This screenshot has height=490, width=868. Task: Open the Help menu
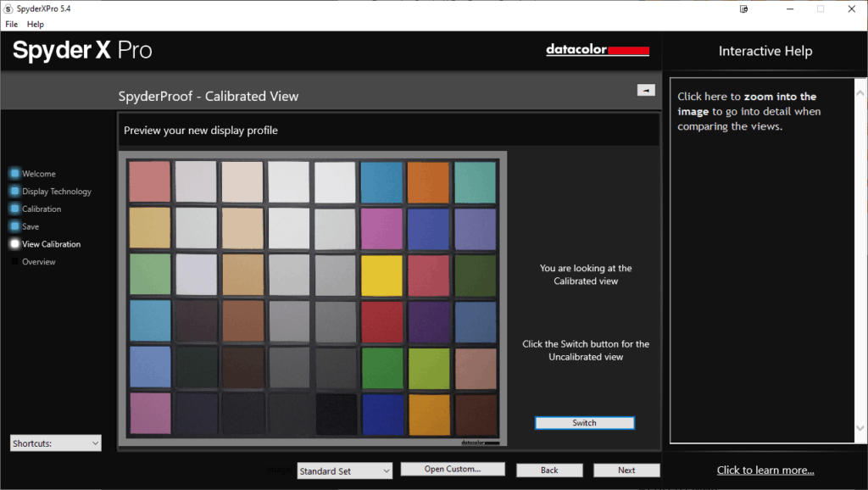click(x=36, y=25)
